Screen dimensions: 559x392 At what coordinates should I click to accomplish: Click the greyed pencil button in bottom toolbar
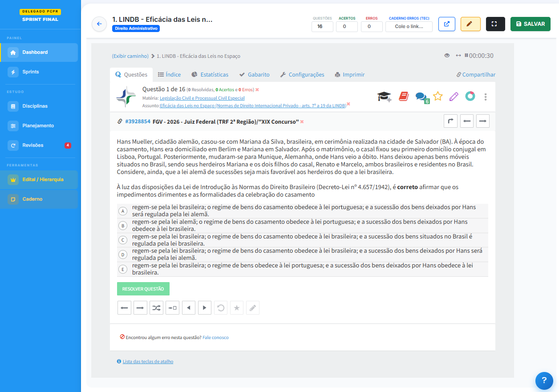pyautogui.click(x=253, y=308)
